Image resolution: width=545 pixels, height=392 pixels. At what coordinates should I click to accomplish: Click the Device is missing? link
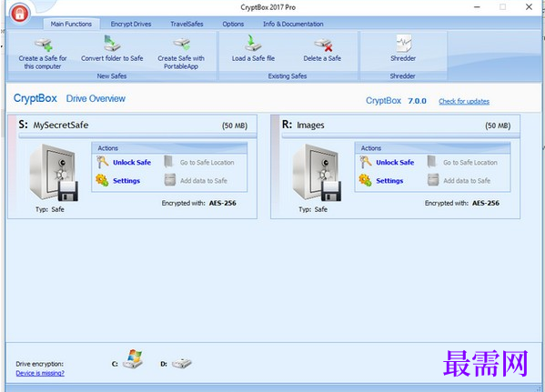tap(40, 373)
